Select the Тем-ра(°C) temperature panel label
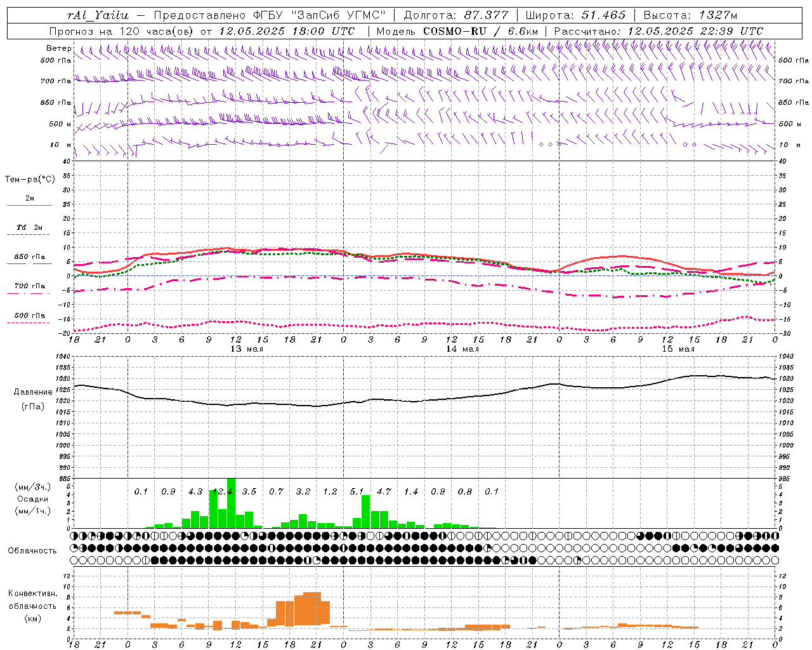This screenshot has width=812, height=650. click(x=30, y=180)
